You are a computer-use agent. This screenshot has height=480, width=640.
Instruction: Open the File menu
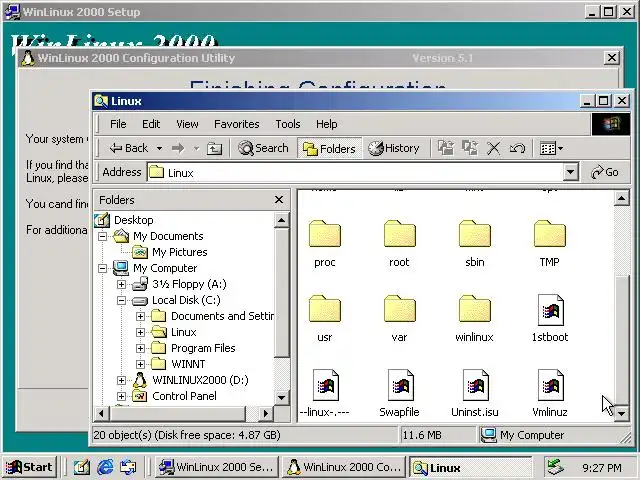coord(118,124)
